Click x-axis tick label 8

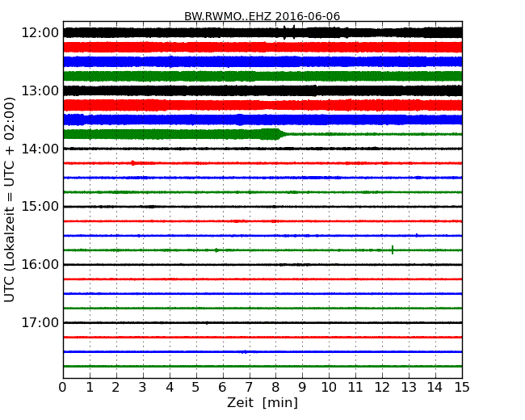point(275,388)
